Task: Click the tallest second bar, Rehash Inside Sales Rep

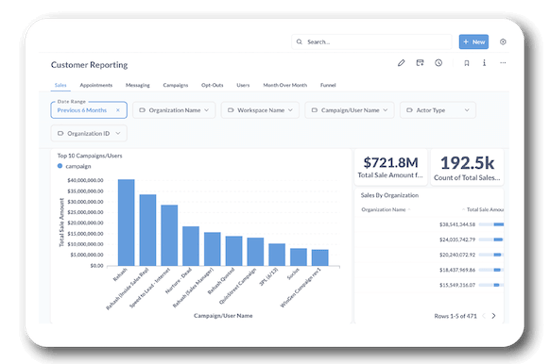Action: (148, 230)
